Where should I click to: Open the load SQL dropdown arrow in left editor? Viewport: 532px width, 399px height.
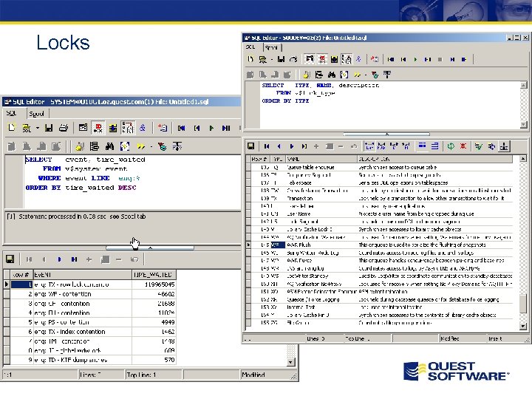38,129
